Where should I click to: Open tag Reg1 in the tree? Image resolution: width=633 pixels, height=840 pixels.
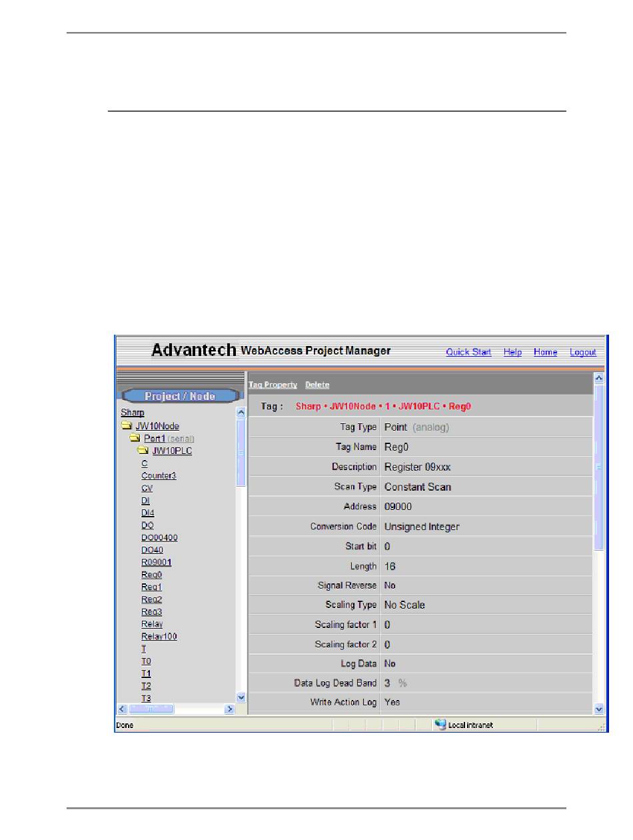pos(151,587)
